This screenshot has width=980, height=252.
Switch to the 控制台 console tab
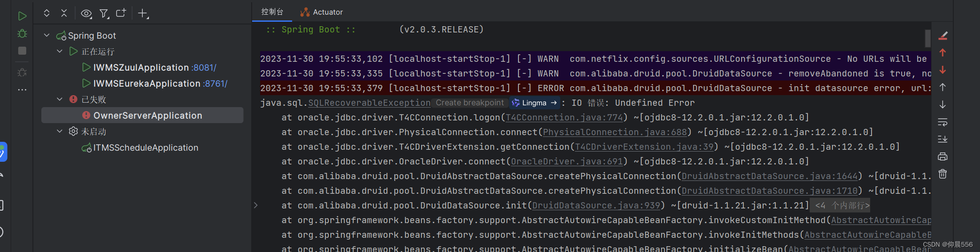click(272, 12)
